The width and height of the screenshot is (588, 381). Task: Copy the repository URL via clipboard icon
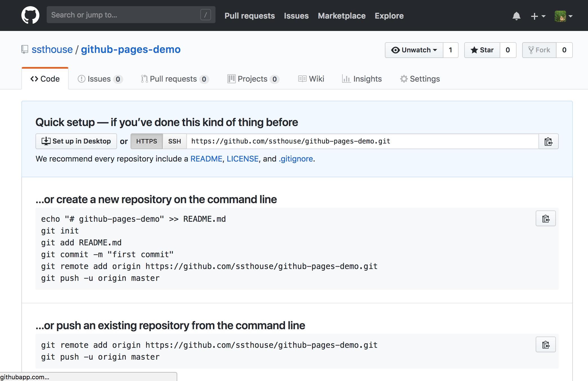548,141
